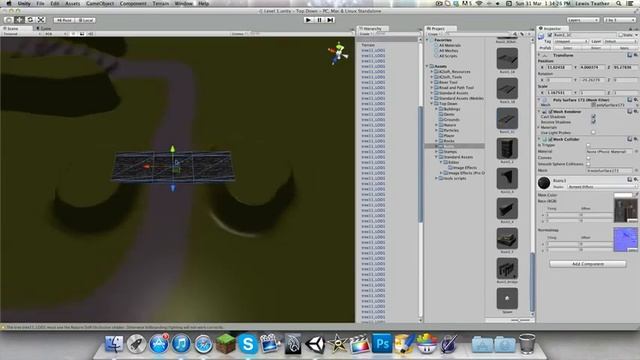The height and width of the screenshot is (360, 640).
Task: Select the Spawn asset thumbnail
Action: (x=507, y=298)
